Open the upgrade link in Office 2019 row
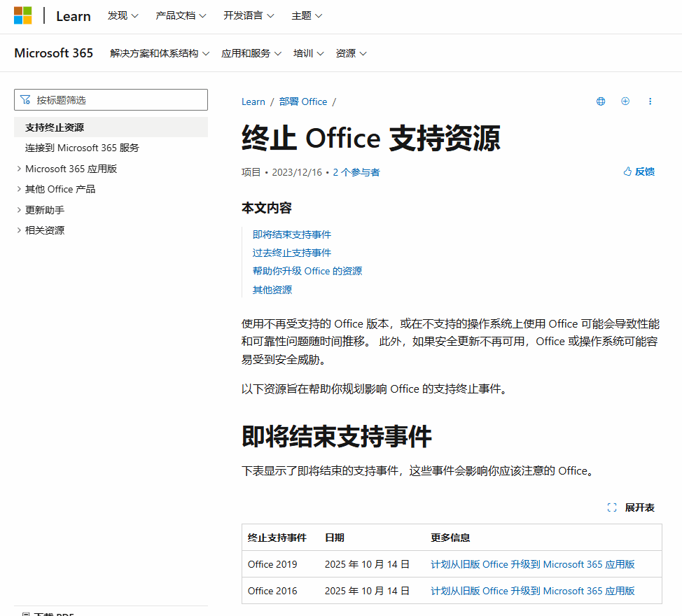Viewport: 682px width, 616px height. pos(532,564)
